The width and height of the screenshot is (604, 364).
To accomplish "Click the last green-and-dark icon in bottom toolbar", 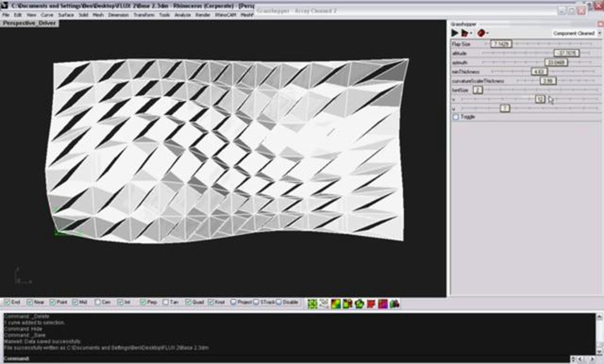I will (395, 304).
